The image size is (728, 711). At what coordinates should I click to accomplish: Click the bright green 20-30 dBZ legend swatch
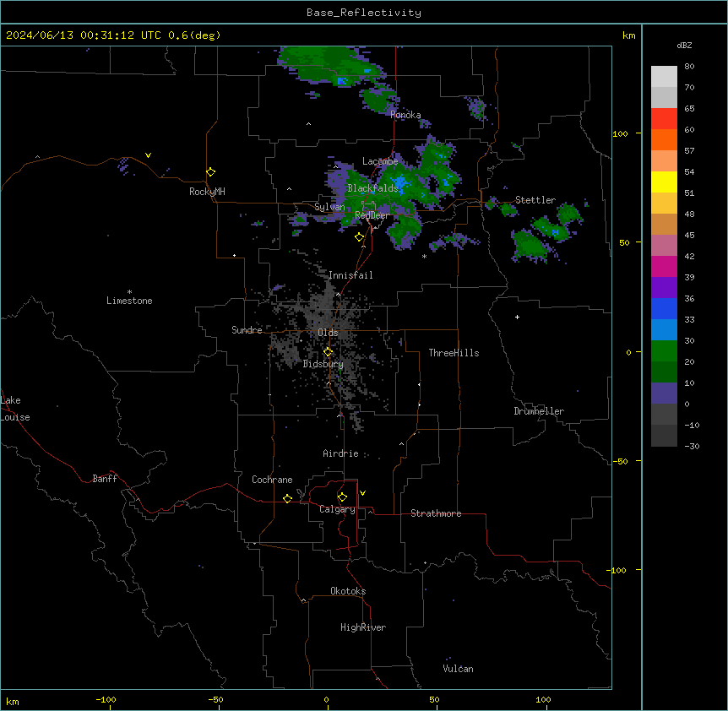pos(664,351)
